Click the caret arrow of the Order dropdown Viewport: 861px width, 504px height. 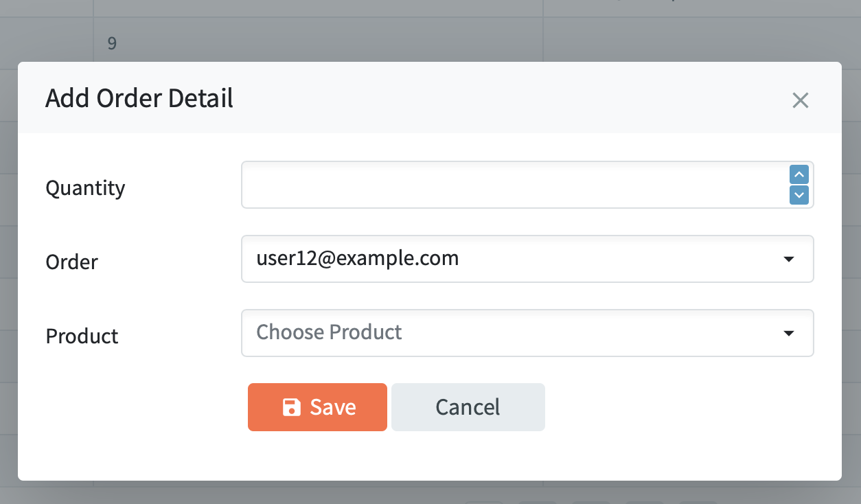[789, 260]
